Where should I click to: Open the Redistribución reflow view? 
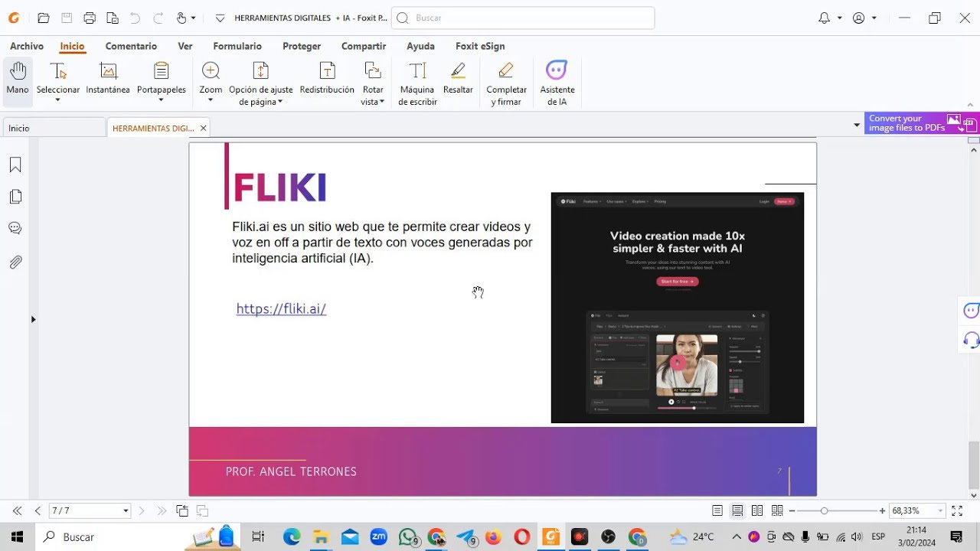coord(327,79)
